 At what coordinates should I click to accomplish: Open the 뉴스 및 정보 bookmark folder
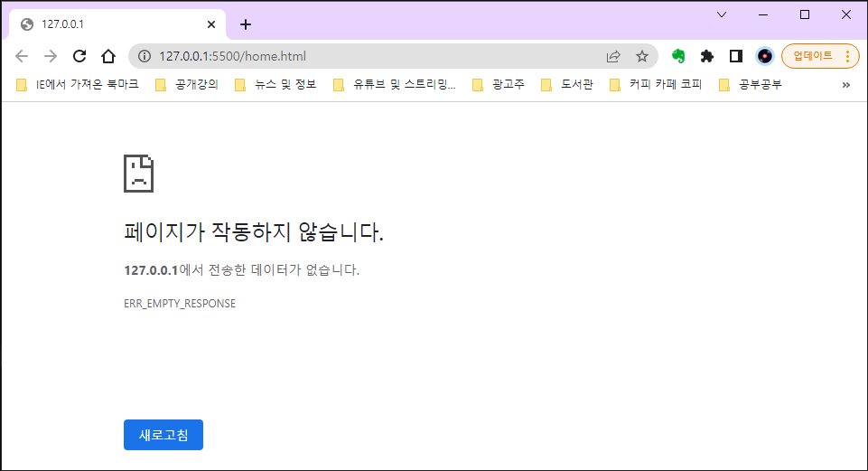[275, 85]
